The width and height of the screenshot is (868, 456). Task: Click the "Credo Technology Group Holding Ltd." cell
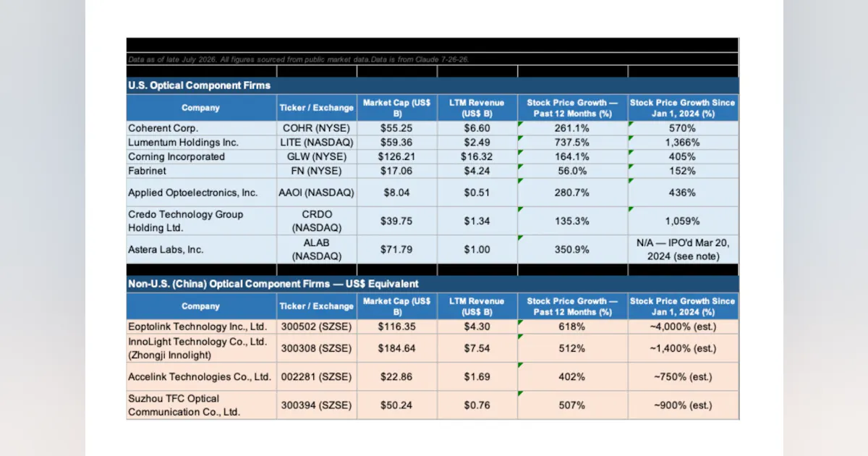[201, 221]
